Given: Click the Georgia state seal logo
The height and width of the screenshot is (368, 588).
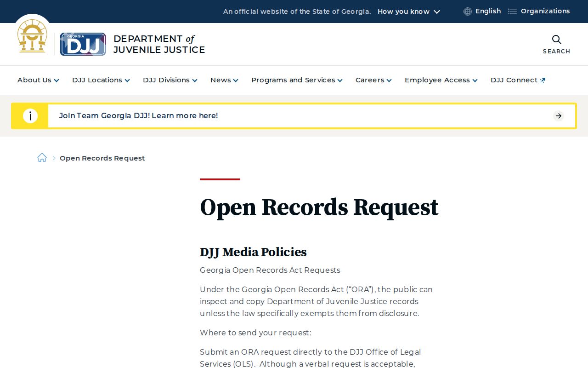Looking at the screenshot, I should pyautogui.click(x=32, y=36).
